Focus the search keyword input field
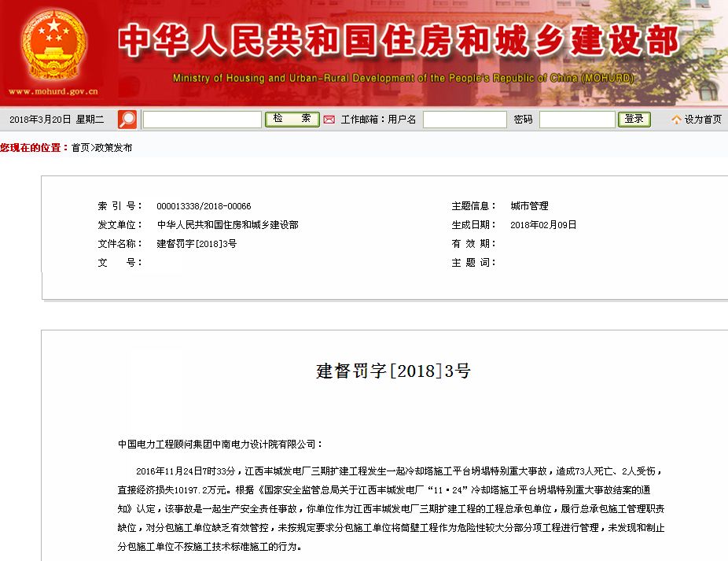 (x=202, y=120)
